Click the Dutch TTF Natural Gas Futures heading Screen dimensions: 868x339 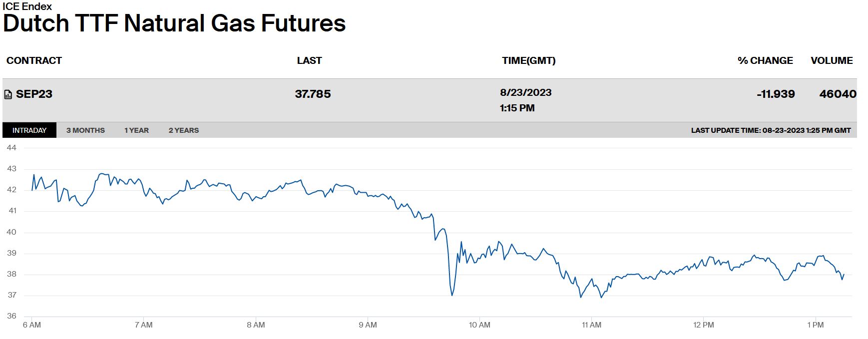(174, 23)
